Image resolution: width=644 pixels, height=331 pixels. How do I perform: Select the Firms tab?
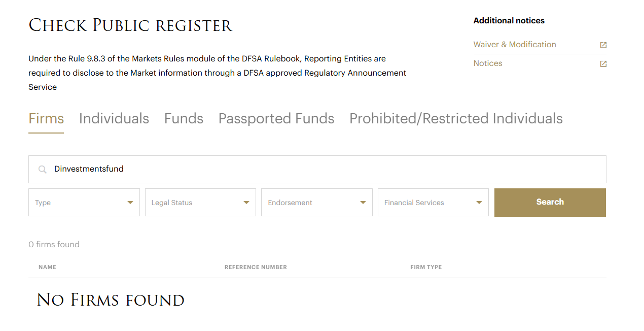point(46,119)
